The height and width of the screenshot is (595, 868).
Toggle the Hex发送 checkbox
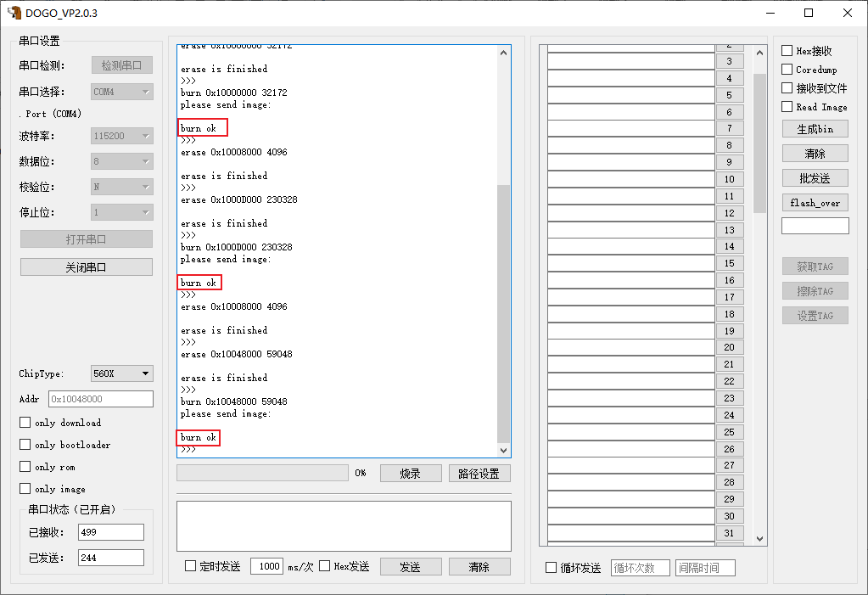[x=325, y=565]
